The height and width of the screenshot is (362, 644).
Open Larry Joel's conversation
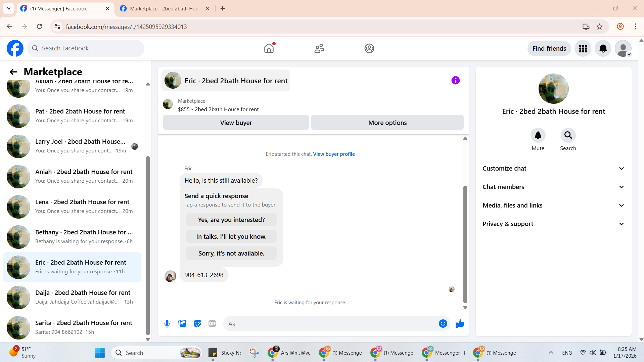(x=72, y=146)
